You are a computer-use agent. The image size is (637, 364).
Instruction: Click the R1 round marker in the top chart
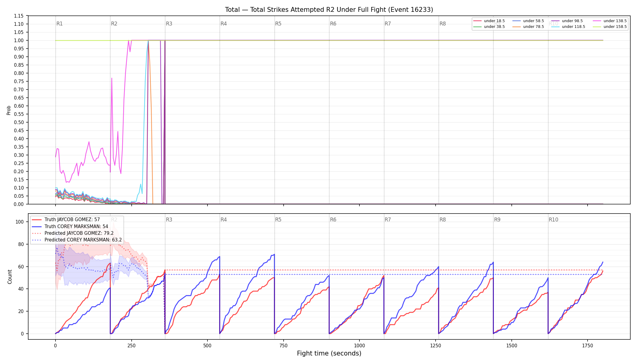pyautogui.click(x=59, y=24)
